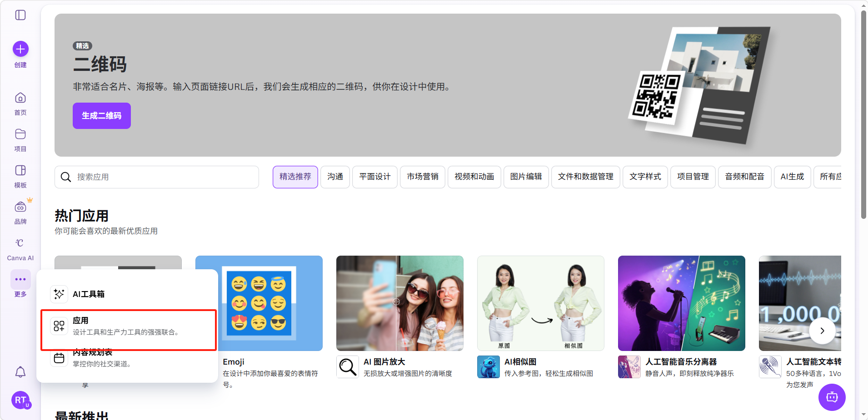Open the purple assistant chat bubble
The width and height of the screenshot is (868, 420).
(x=832, y=397)
